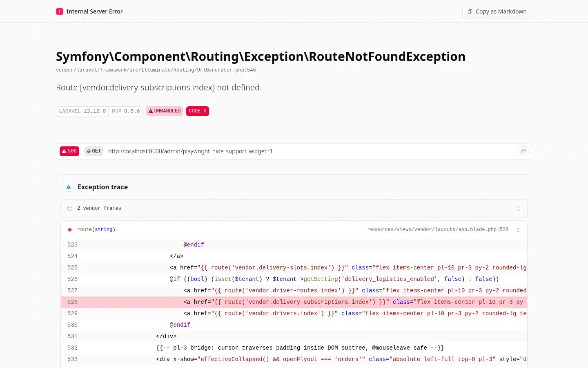Expand the 2 vendor frames row

[294, 209]
